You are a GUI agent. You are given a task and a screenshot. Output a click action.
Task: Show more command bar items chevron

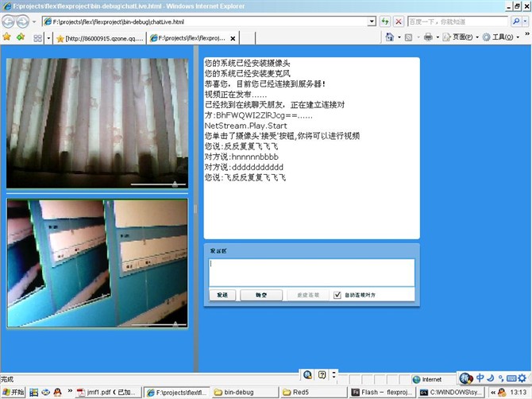527,34
